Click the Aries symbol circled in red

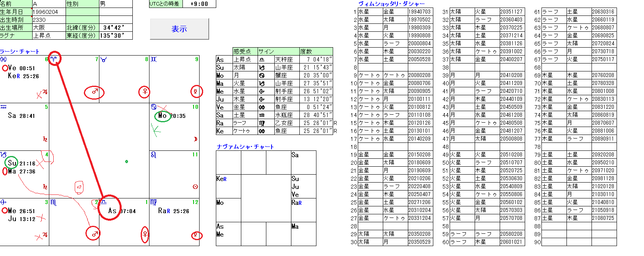pyautogui.click(x=54, y=59)
